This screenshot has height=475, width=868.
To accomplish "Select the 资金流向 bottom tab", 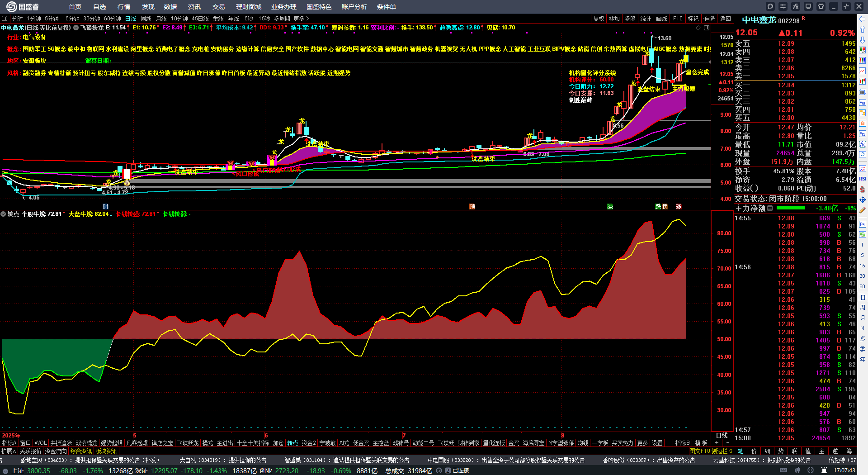I will [56, 451].
